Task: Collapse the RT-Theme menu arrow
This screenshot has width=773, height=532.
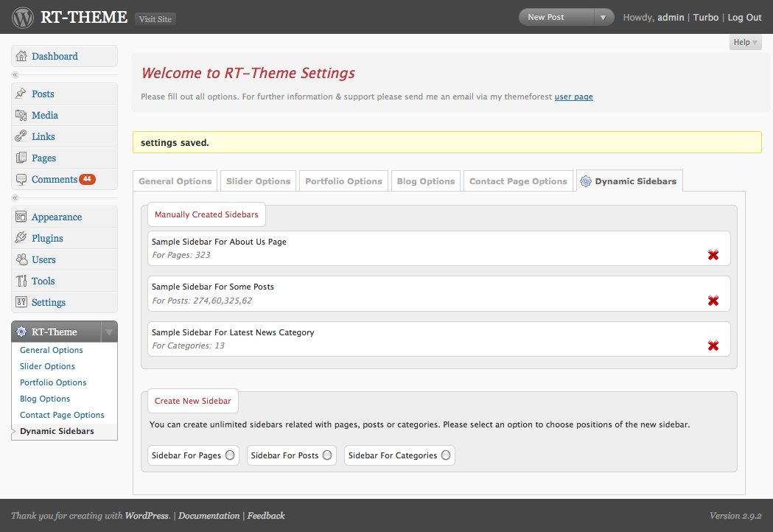Action: coord(109,332)
